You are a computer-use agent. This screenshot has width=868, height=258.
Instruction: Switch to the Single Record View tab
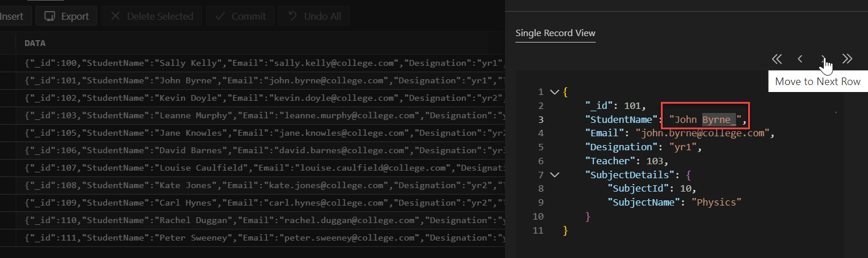click(x=555, y=33)
